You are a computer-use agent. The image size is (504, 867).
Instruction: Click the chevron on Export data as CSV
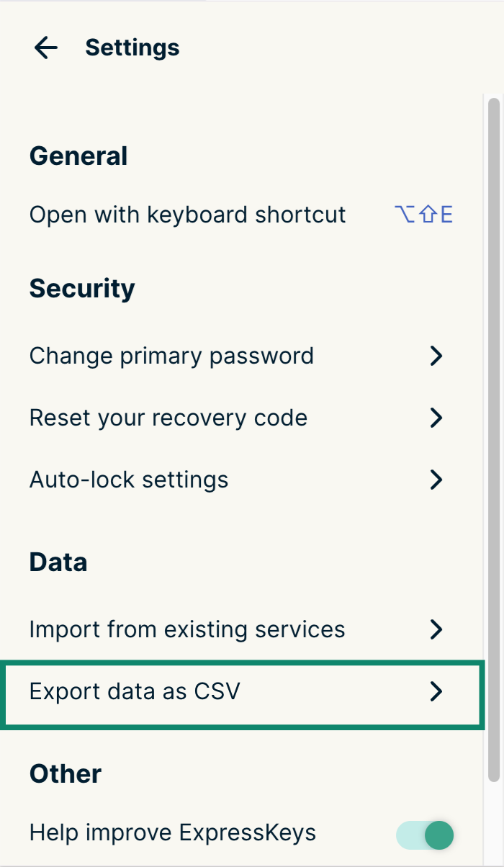click(435, 691)
